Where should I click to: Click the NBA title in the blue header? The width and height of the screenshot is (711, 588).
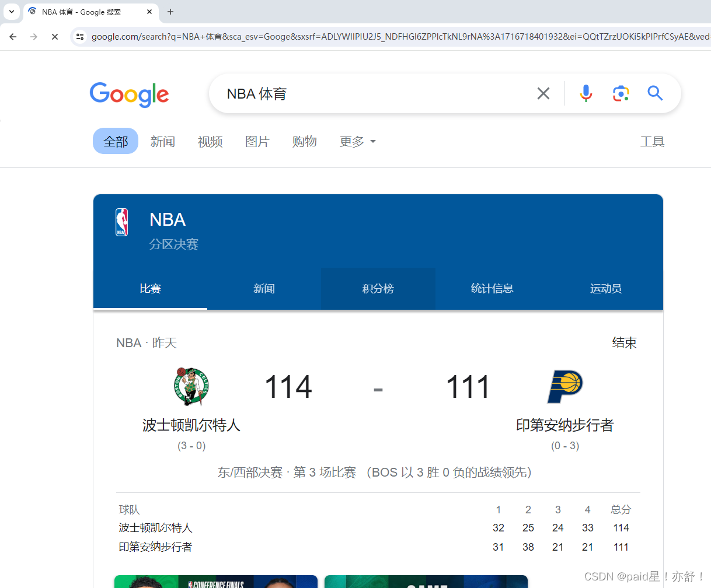point(168,219)
